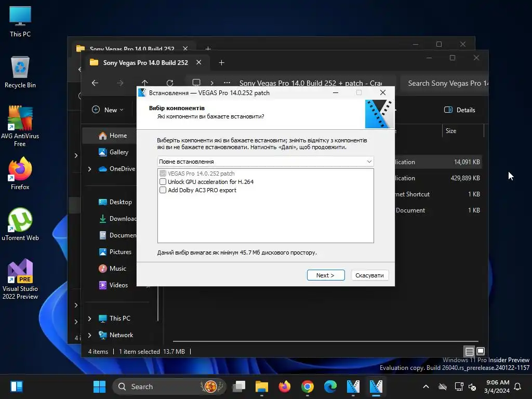
Task: Open File Explorer from taskbar
Action: 262,387
